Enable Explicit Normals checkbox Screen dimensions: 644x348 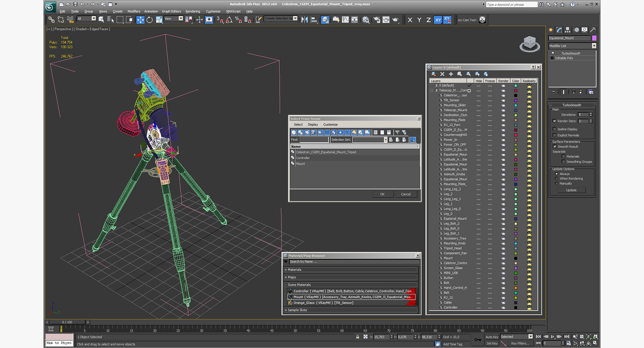pyautogui.click(x=554, y=135)
